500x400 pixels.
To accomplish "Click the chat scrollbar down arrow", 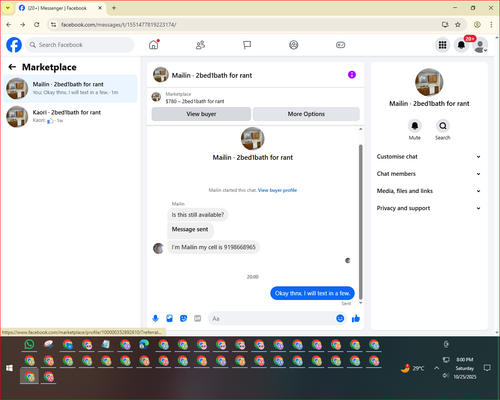I will point(360,303).
